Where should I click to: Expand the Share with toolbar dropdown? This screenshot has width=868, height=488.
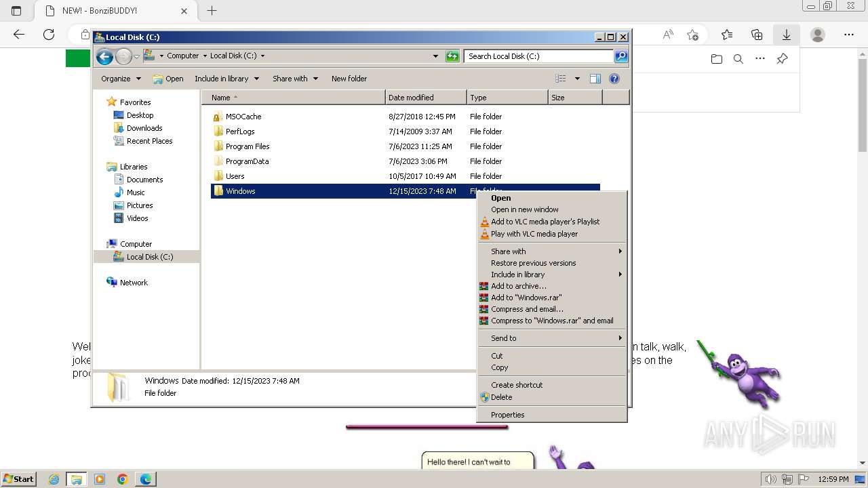[x=295, y=79]
